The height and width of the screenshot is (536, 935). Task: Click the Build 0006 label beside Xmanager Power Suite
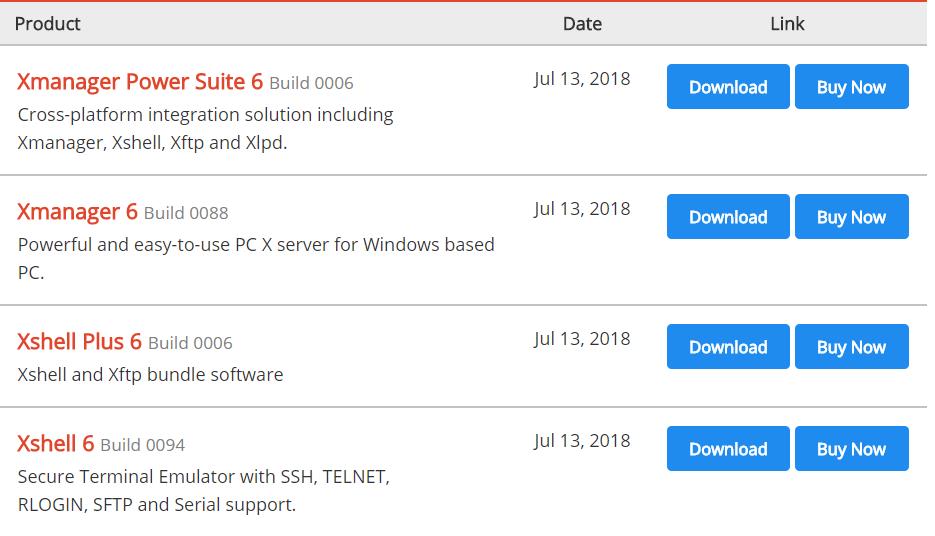311,83
